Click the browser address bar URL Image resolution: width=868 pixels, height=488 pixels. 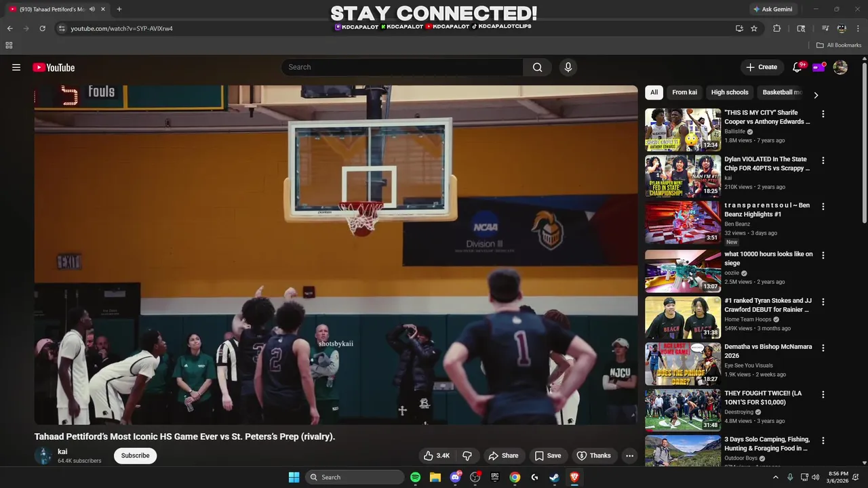[121, 28]
